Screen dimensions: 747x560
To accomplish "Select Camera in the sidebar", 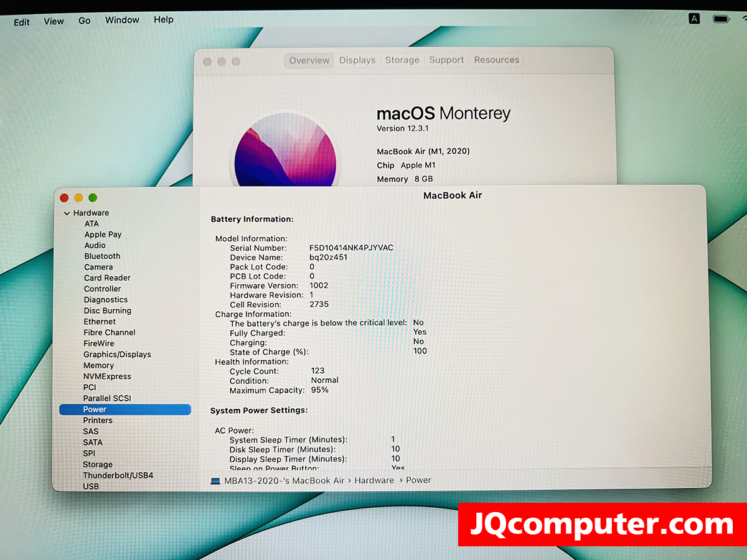I will point(98,267).
